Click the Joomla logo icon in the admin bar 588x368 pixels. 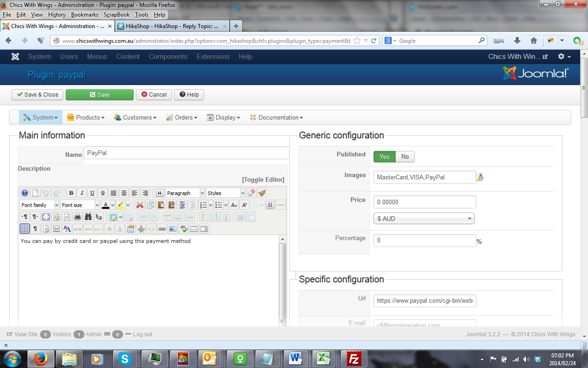15,57
